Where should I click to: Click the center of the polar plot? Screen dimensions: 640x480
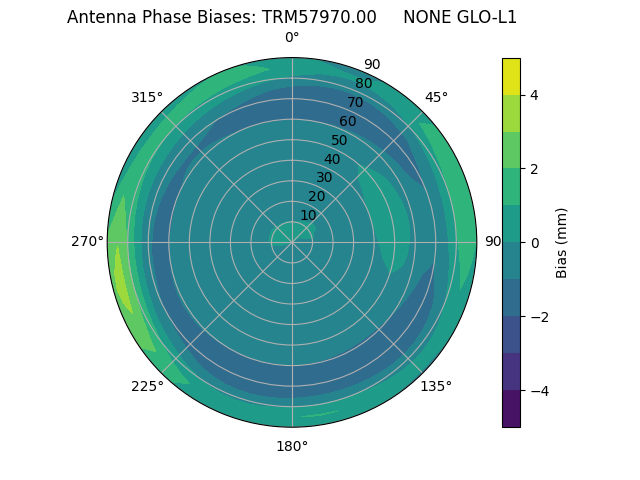pos(292,241)
